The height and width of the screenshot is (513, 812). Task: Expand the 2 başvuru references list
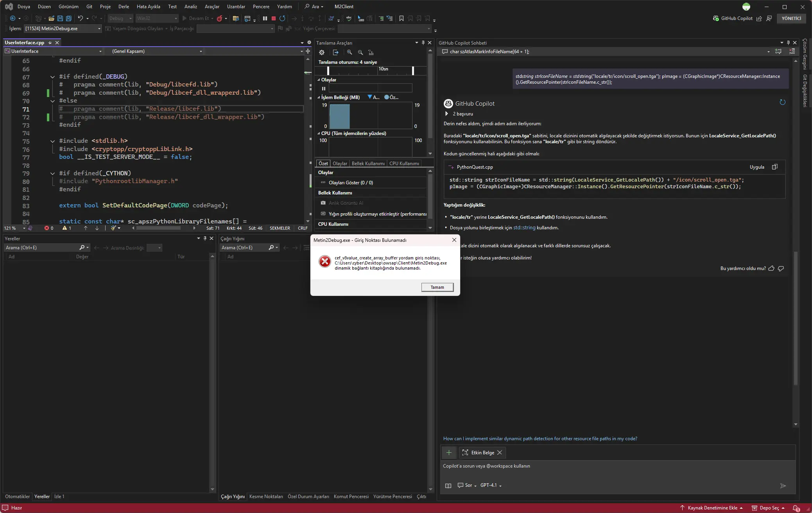click(x=446, y=114)
